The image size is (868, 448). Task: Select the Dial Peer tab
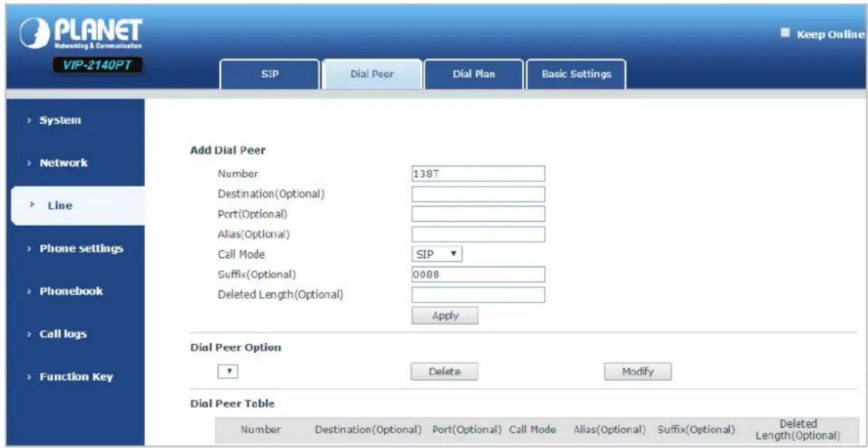click(372, 75)
